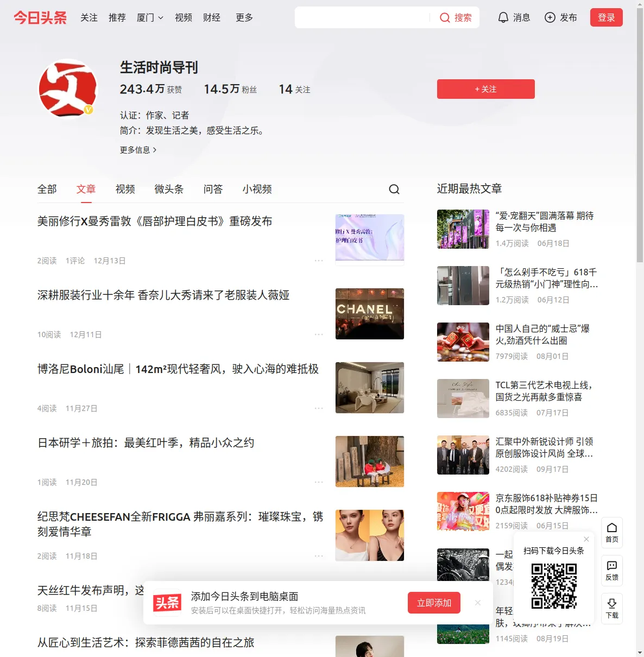Screen dimensions: 644x657
Task: Select the 文章 tab
Action: [x=86, y=189]
